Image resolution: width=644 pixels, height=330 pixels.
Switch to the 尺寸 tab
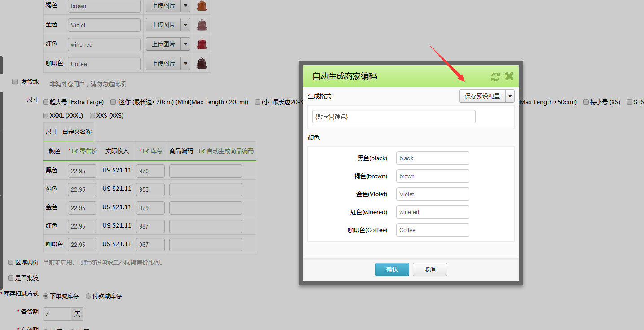[52, 132]
